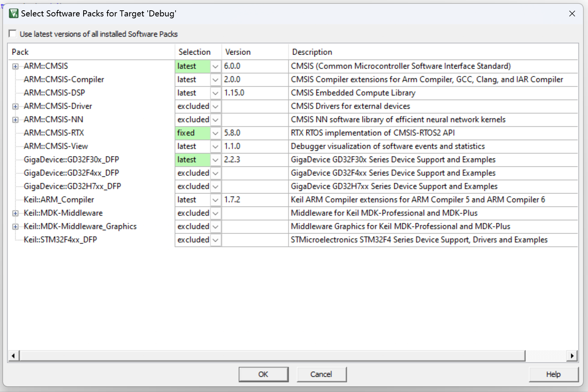Open selection dropdown for GigaDevice::GD32F4xx_DFP
588x392 pixels.
click(216, 173)
